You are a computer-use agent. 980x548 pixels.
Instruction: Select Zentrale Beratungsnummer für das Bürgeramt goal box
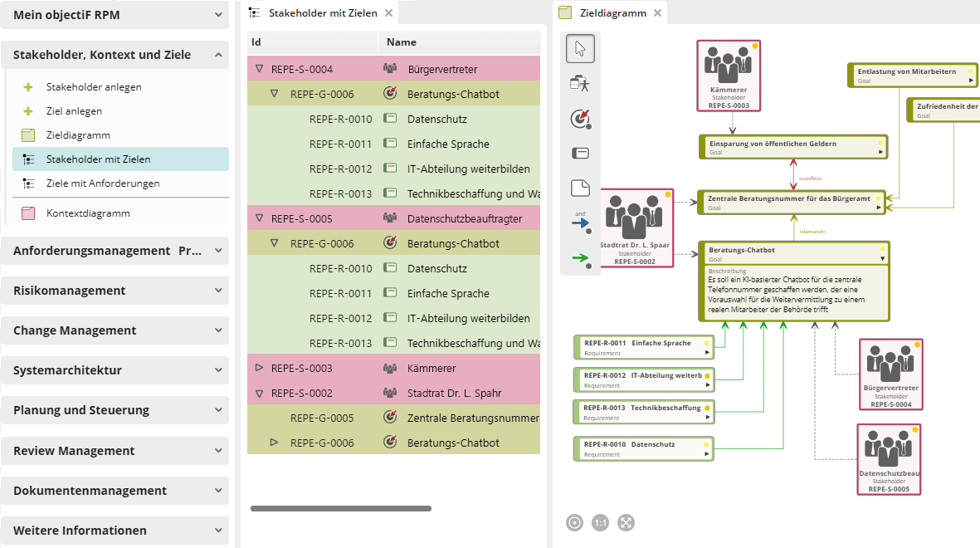pos(792,203)
